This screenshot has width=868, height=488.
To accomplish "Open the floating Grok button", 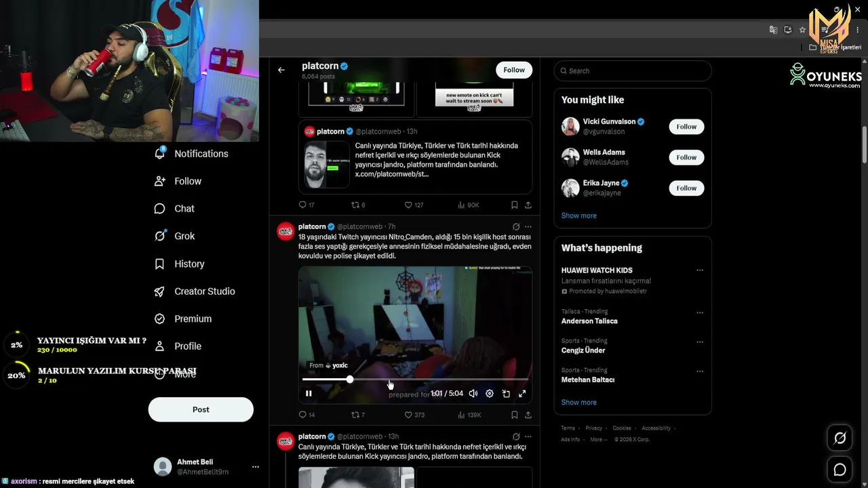I will pos(840,439).
